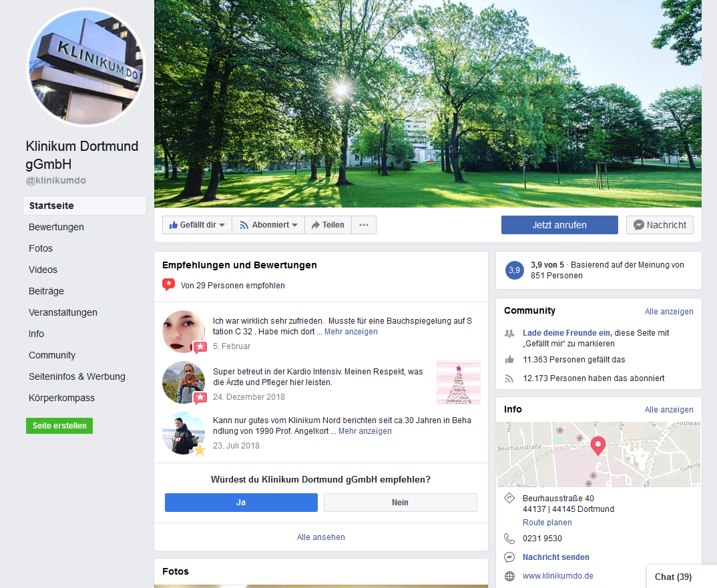This screenshot has width=717, height=588.
Task: Click the directions diamond icon
Action: click(509, 499)
